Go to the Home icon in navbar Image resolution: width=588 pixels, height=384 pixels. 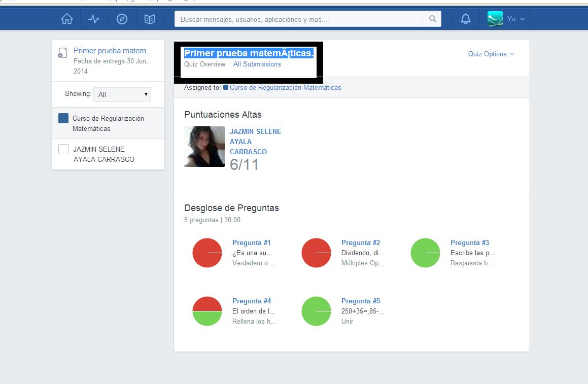66,19
